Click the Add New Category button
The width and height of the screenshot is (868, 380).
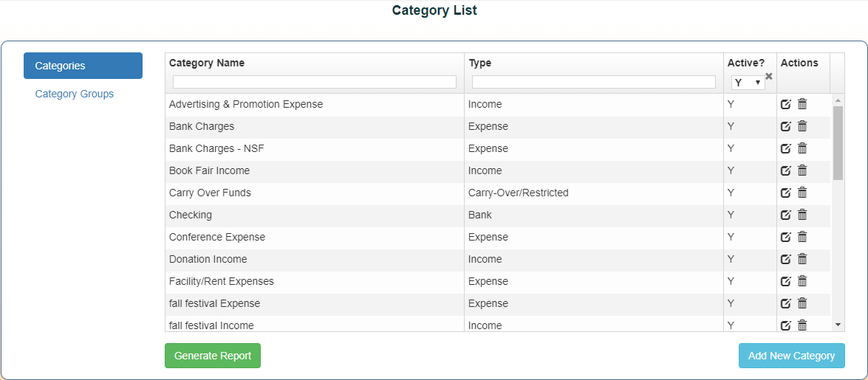pos(791,356)
